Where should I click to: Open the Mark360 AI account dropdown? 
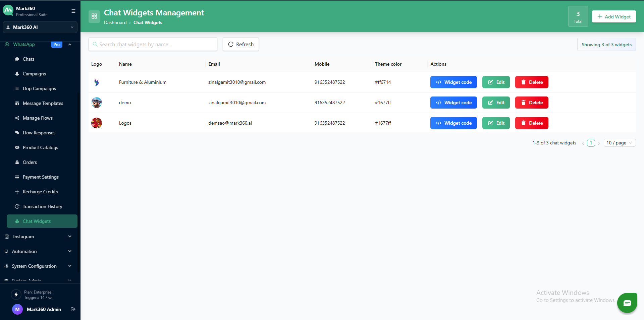coord(40,27)
